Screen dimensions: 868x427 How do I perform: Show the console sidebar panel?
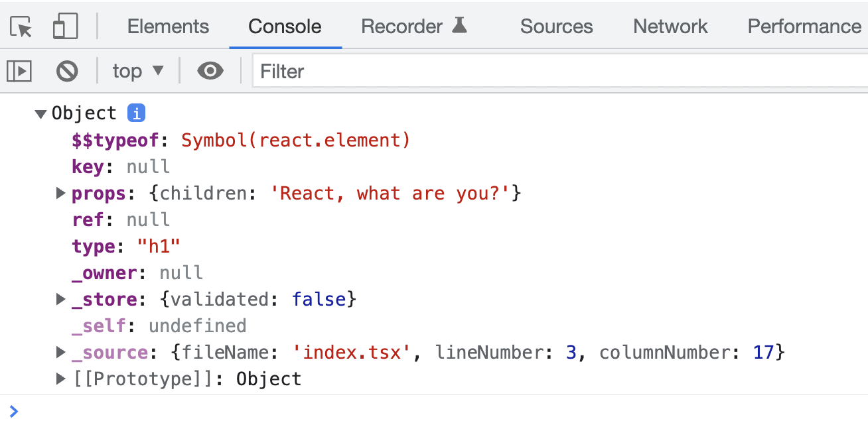[19, 71]
